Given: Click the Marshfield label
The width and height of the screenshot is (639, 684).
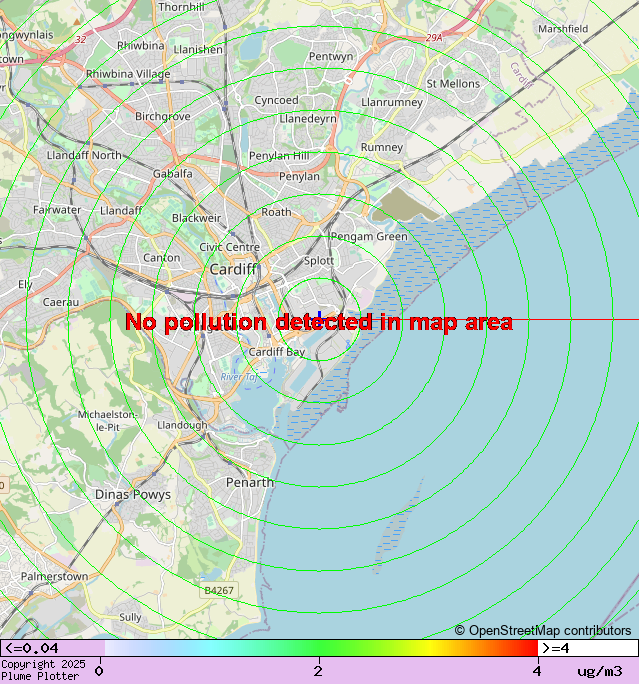Looking at the screenshot, I should pos(563,29).
